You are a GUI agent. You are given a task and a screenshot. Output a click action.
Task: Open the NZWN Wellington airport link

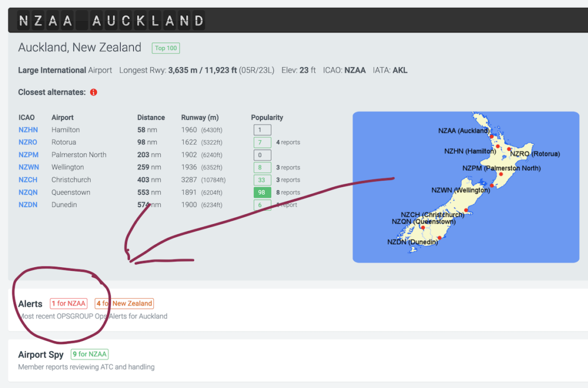coord(28,168)
